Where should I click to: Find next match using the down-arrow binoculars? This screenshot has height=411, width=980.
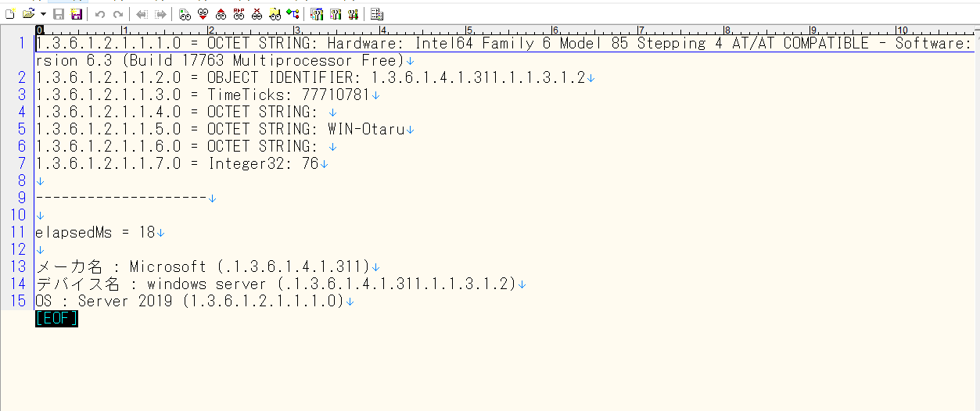tap(203, 14)
